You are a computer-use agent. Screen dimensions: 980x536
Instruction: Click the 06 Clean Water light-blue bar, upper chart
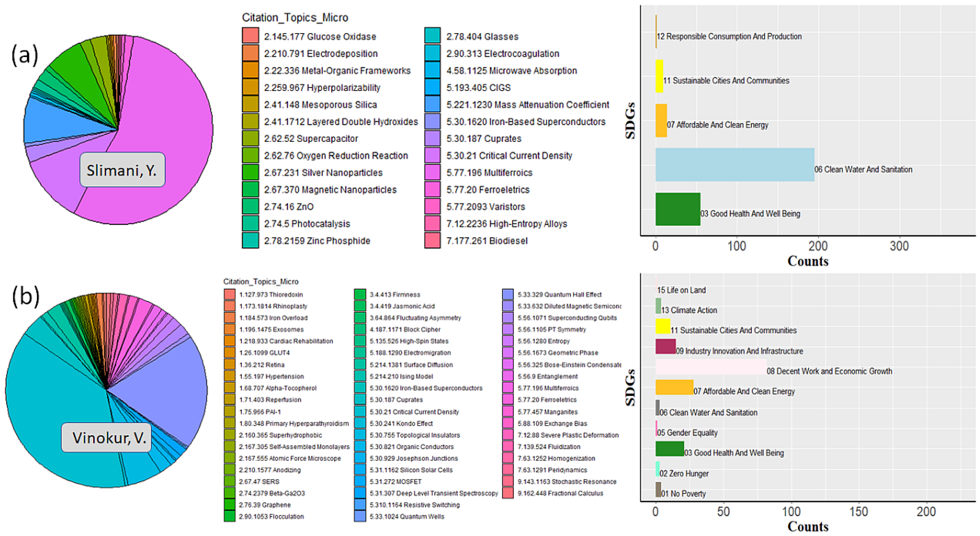coord(735,165)
